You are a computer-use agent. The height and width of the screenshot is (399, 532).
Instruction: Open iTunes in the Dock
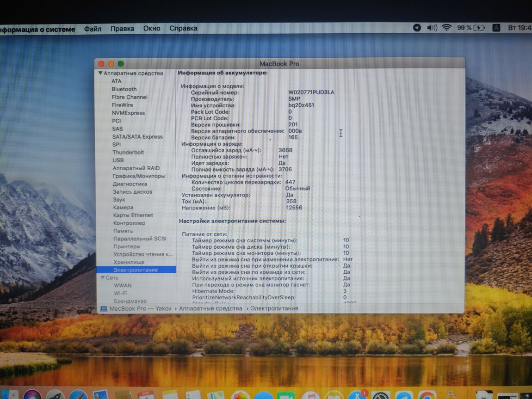click(x=310, y=395)
